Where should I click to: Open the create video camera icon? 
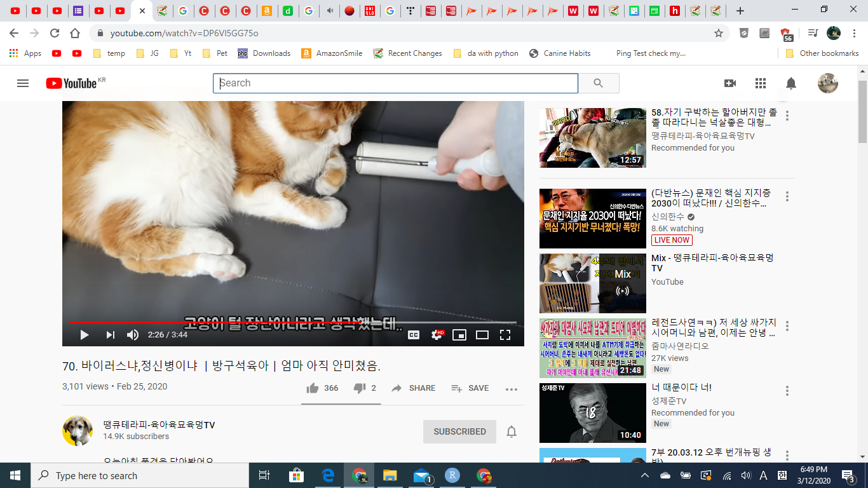pos(730,83)
